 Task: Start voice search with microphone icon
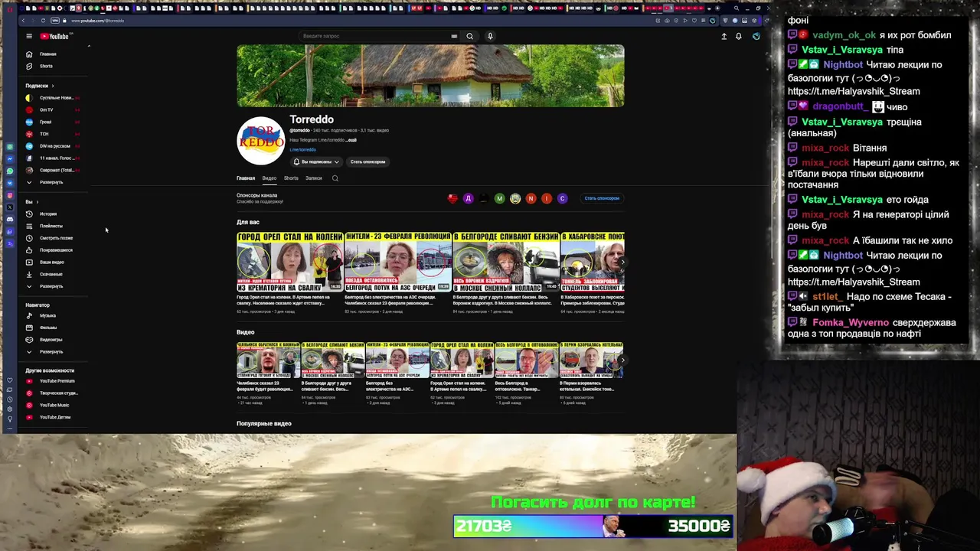tap(490, 36)
